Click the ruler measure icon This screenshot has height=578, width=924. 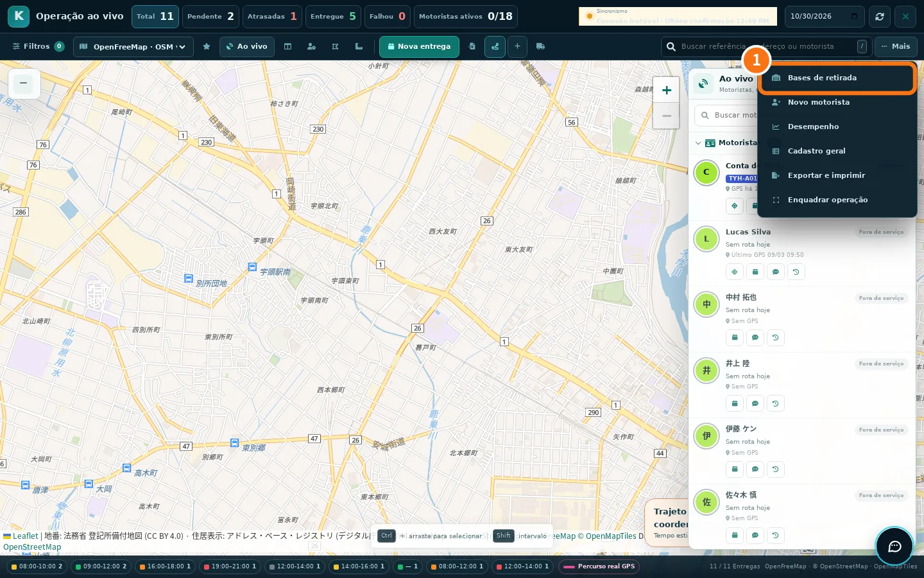pos(359,46)
